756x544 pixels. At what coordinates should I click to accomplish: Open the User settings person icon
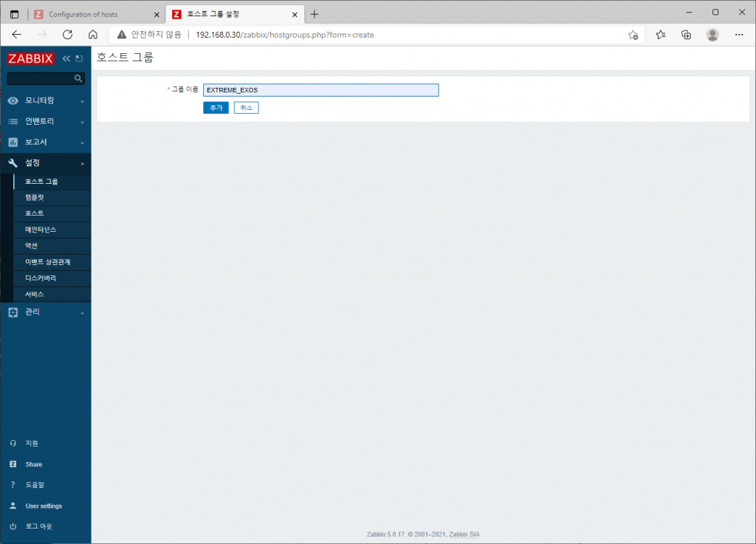(x=14, y=505)
